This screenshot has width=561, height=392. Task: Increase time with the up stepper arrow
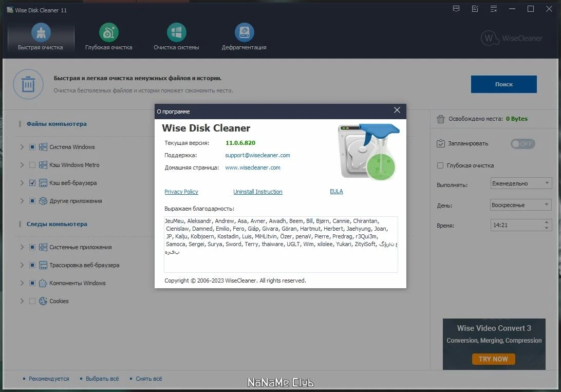coord(547,222)
